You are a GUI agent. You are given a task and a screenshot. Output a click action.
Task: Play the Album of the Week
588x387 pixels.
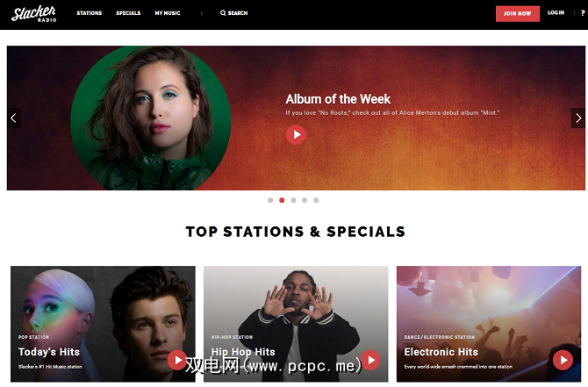[296, 134]
